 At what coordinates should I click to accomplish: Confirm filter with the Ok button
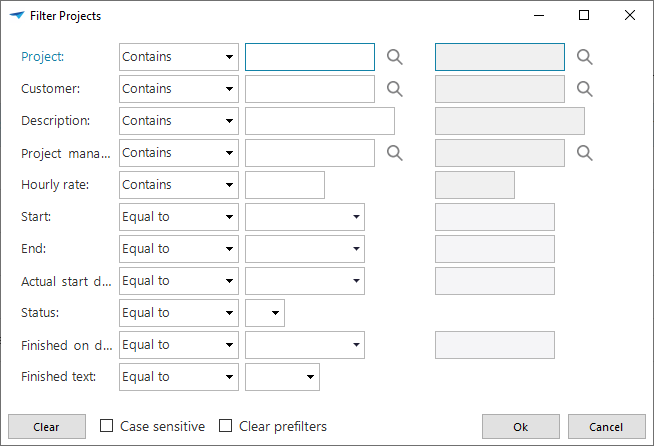[x=520, y=426]
